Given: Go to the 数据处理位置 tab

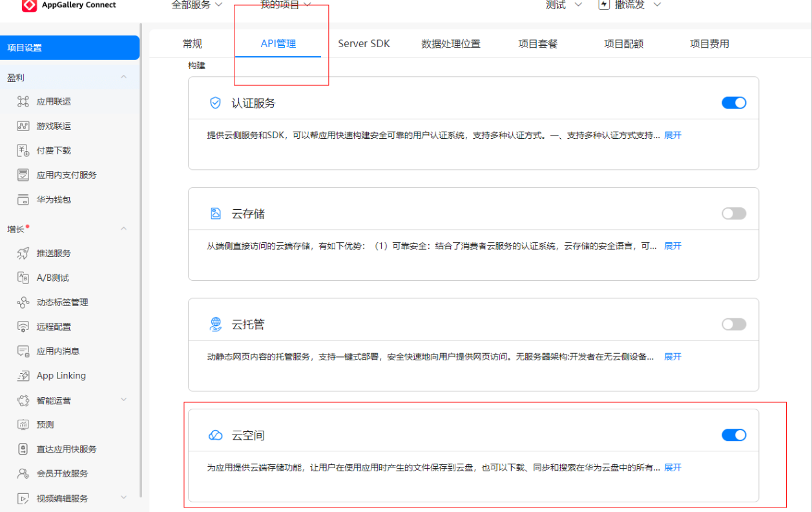Looking at the screenshot, I should [x=451, y=44].
